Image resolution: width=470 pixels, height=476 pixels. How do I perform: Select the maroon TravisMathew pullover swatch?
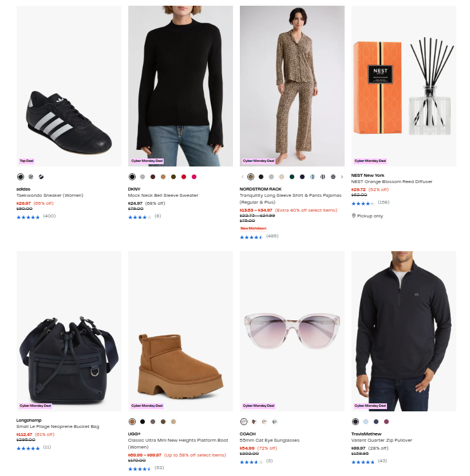[386, 422]
